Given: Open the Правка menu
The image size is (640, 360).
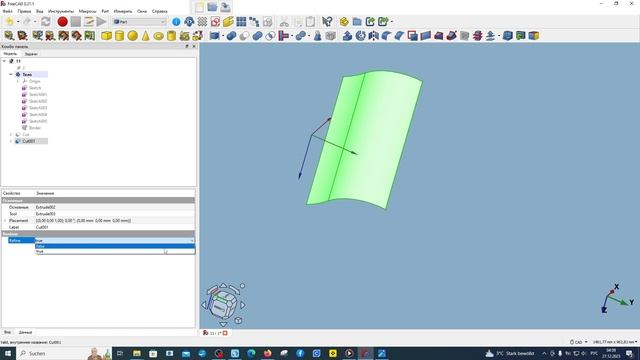Looking at the screenshot, I should (24, 11).
